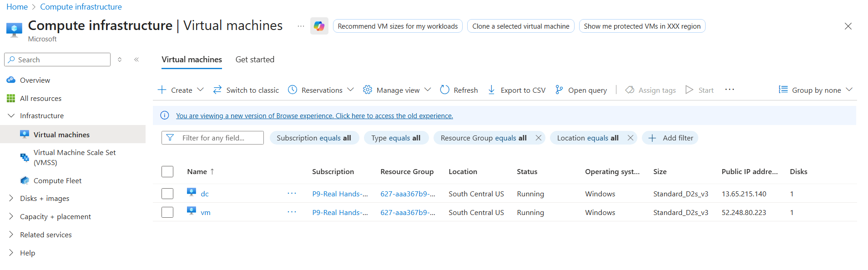Click Clone a selected virtual machine
This screenshot has height=270, width=868.
click(x=521, y=26)
